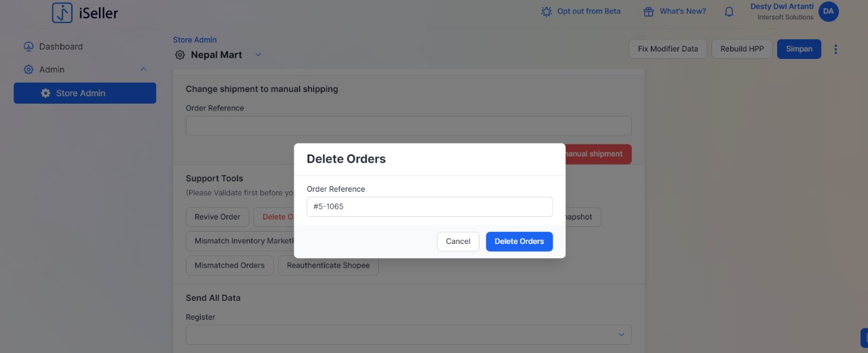Open the notifications bell
The width and height of the screenshot is (868, 353).
[729, 12]
